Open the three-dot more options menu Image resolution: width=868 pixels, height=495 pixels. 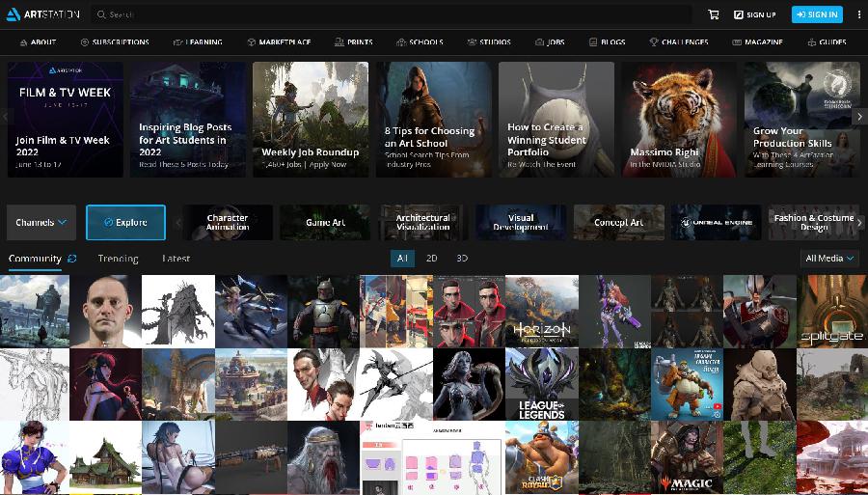pos(858,14)
